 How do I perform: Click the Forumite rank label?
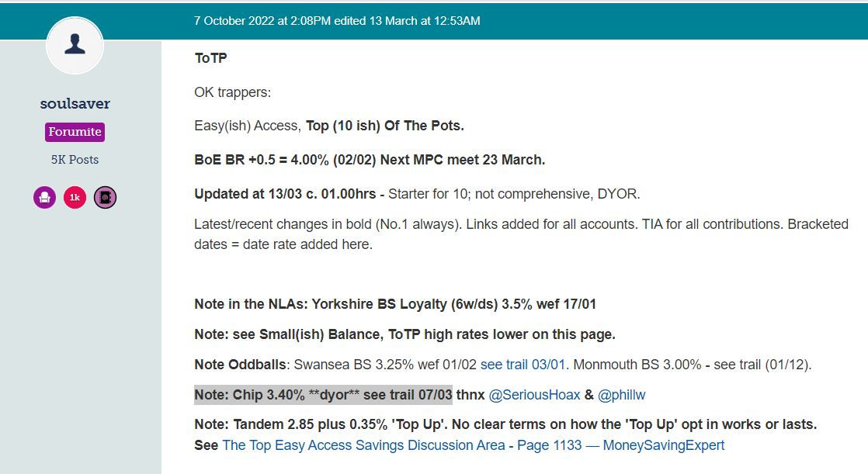[x=75, y=132]
